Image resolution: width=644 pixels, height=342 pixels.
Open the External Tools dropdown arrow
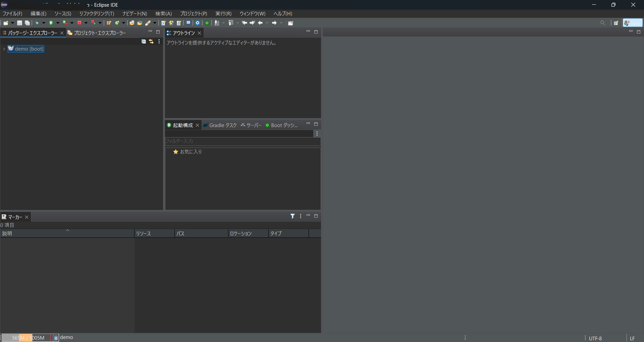click(x=72, y=23)
